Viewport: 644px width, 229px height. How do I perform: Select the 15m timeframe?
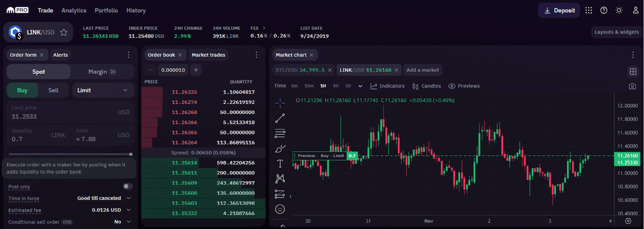pyautogui.click(x=309, y=86)
